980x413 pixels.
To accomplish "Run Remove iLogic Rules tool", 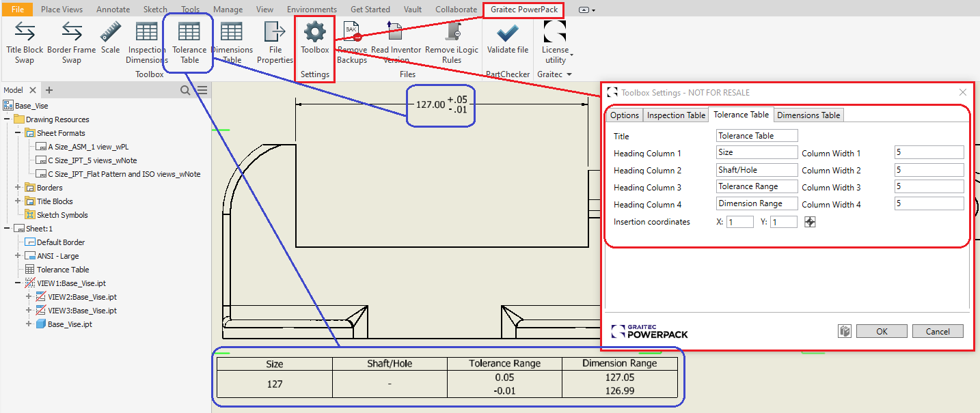I will coord(452,42).
